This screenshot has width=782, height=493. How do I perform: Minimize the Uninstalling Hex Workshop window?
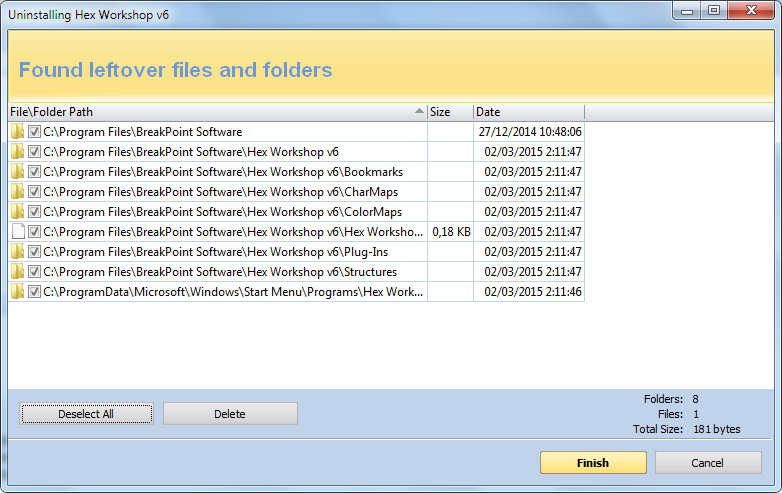(x=687, y=10)
